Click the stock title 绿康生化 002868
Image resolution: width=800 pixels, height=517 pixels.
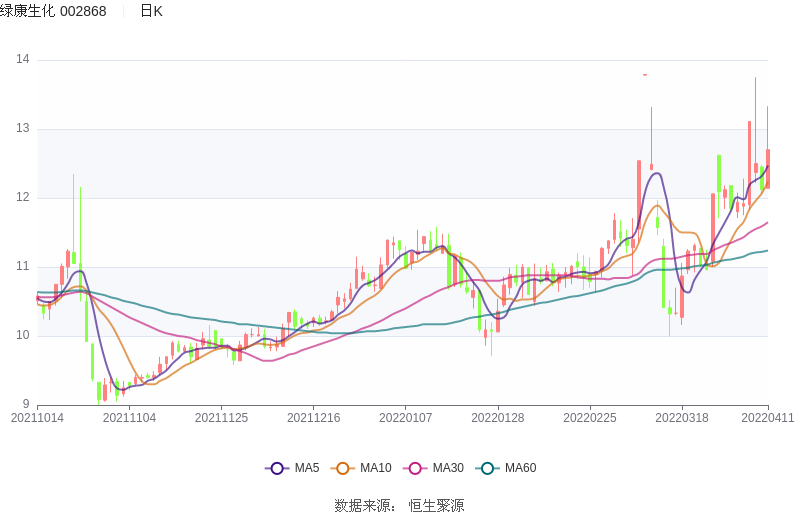[54, 11]
